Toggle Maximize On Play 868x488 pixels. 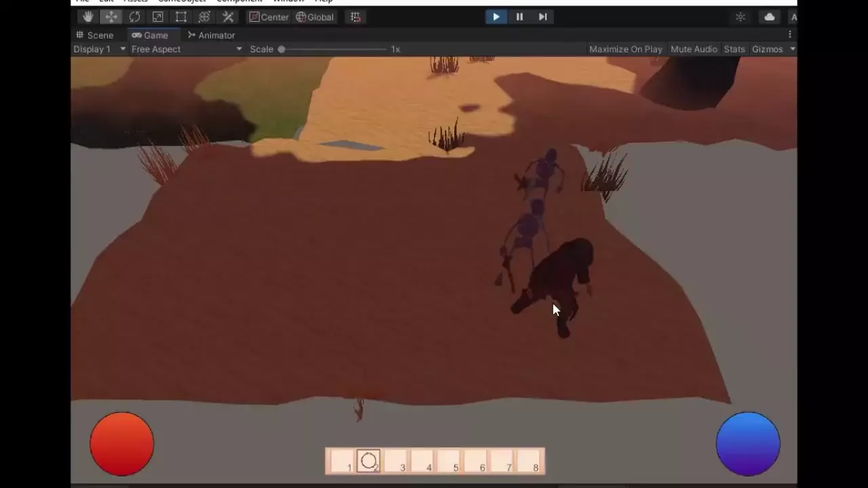click(625, 49)
